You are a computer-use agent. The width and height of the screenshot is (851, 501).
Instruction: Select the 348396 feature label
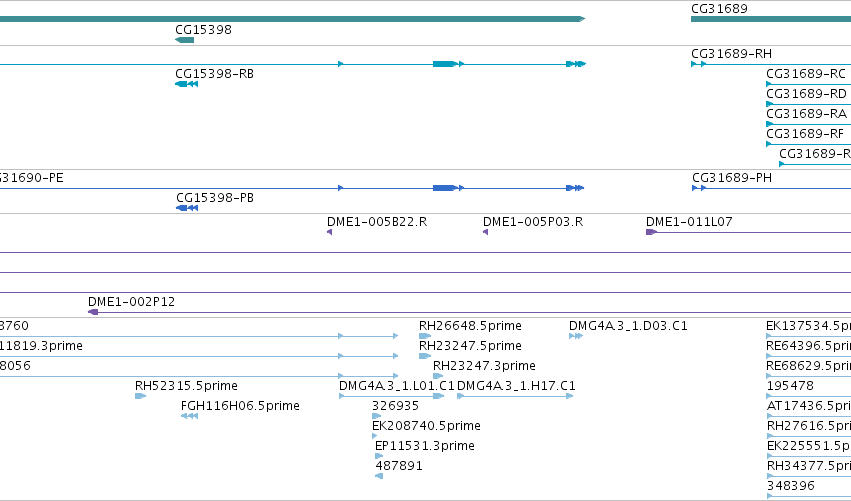coord(790,486)
